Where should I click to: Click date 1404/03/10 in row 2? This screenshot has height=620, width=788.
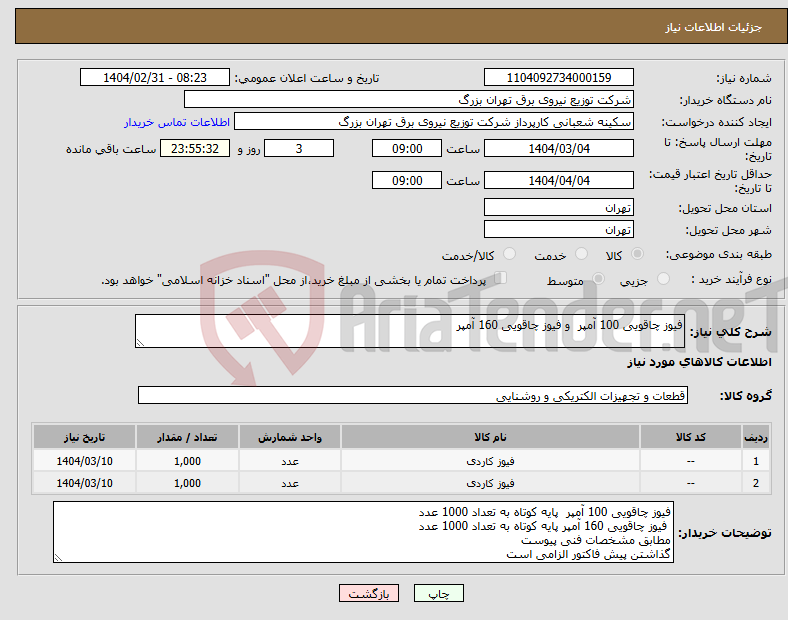tap(84, 483)
